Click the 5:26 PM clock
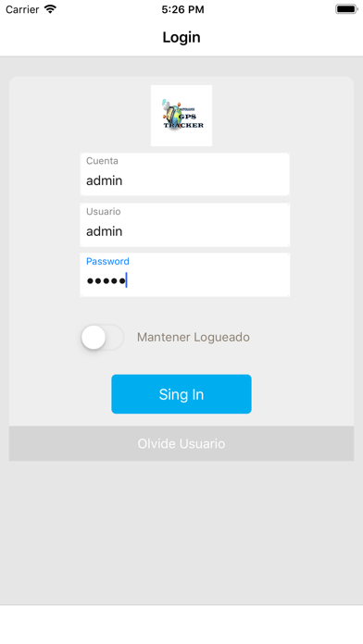Screen dimensions: 363x644 tap(182, 9)
